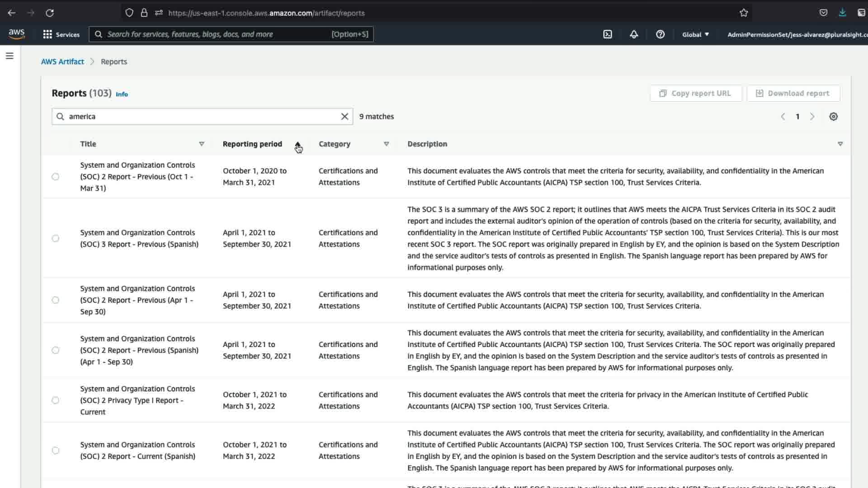Reload the browser page
This screenshot has width=868, height=488.
click(50, 13)
